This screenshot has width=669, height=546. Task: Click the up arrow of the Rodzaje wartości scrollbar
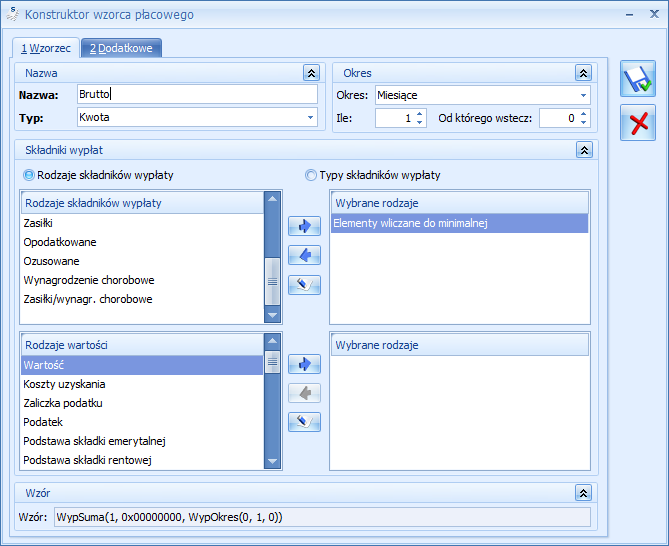(x=272, y=340)
